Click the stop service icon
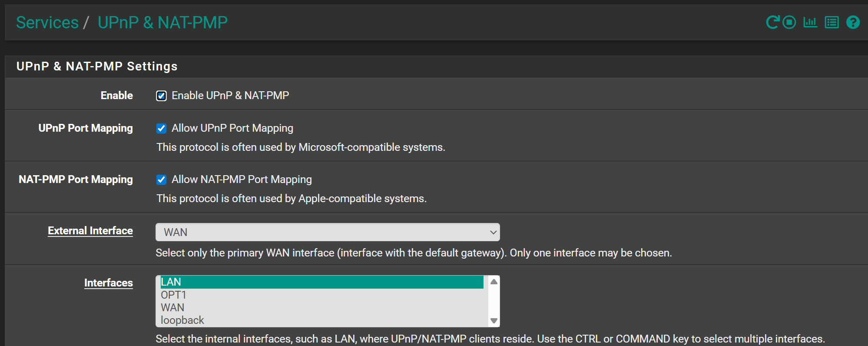Image resolution: width=868 pixels, height=346 pixels. click(x=789, y=22)
